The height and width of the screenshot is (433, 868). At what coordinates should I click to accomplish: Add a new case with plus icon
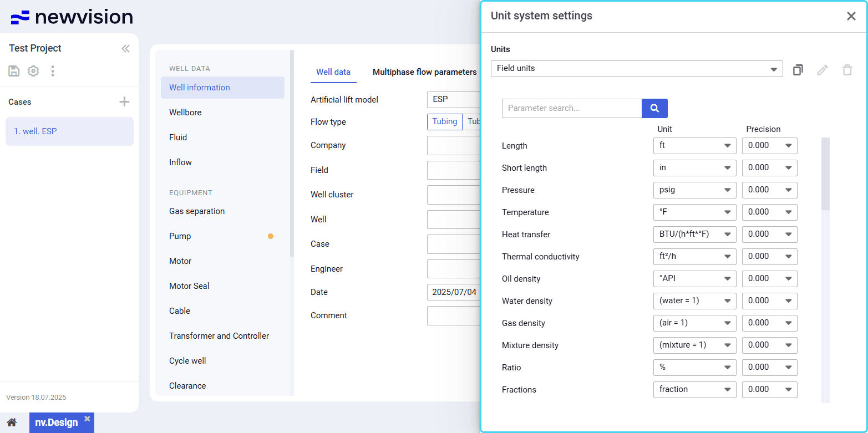coord(124,101)
